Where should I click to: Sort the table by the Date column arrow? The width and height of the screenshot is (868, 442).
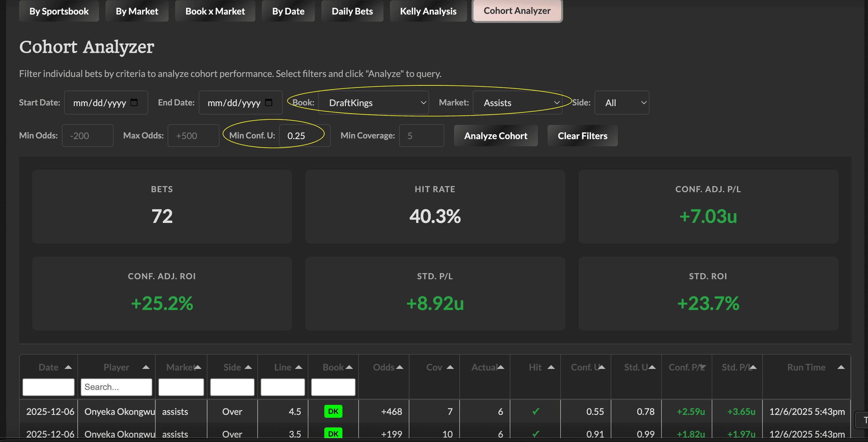click(x=68, y=367)
